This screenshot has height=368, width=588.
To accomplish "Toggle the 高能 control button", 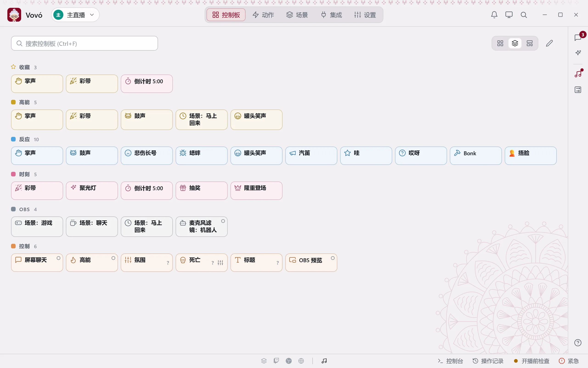I will pyautogui.click(x=92, y=263).
